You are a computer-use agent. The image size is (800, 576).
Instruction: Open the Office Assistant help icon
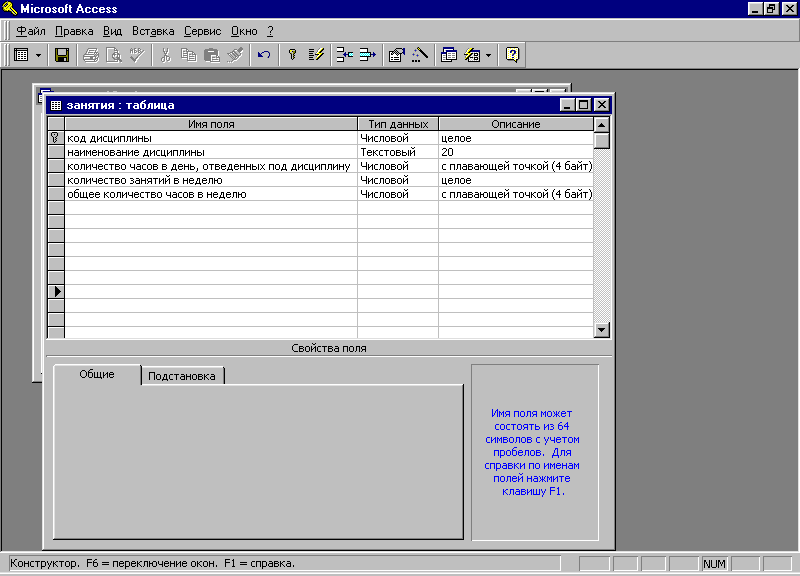(512, 55)
